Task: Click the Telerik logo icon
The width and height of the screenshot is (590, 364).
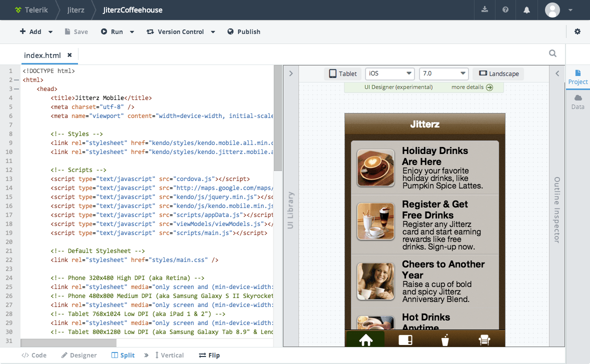Action: click(18, 10)
